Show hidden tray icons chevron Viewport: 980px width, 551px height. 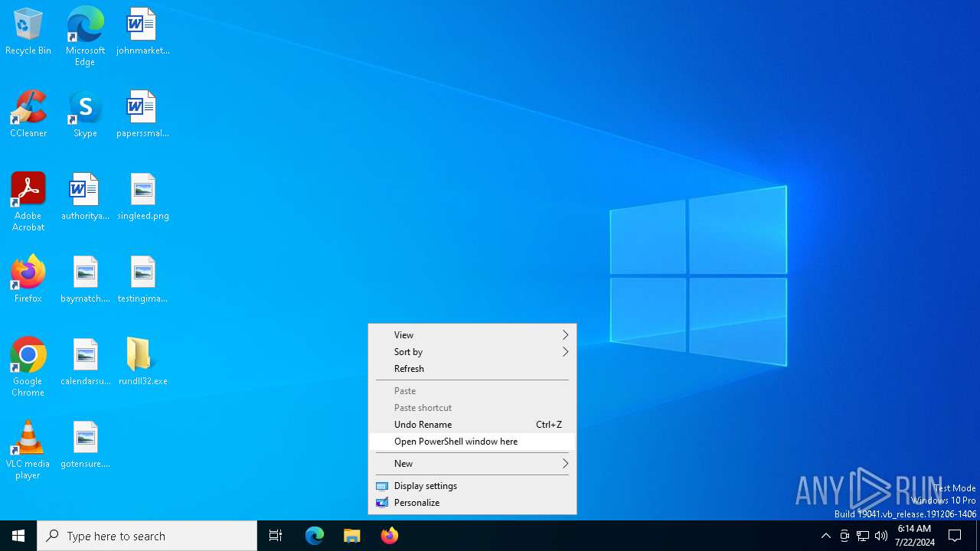tap(825, 536)
